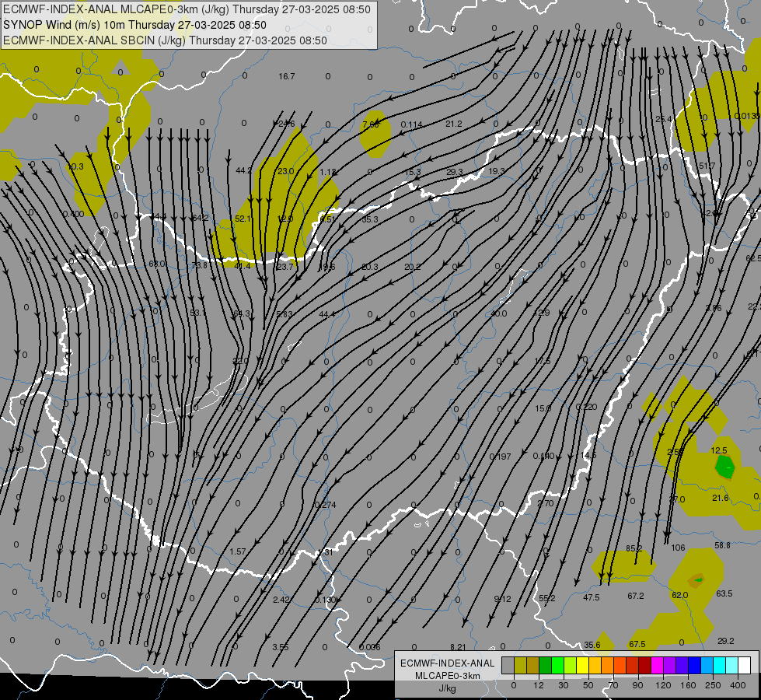
Task: Click the pure yellow legend swatch
Action: coord(583,665)
